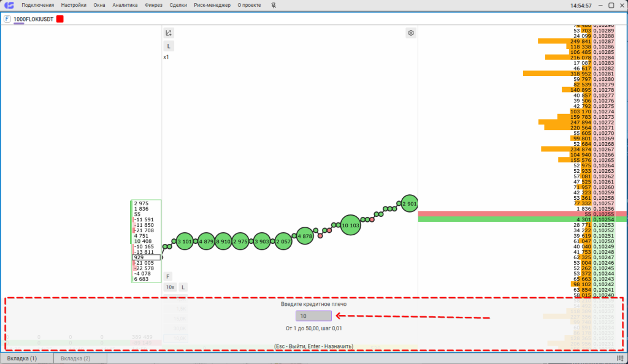Toggle the upper L button under chart icon

click(169, 46)
